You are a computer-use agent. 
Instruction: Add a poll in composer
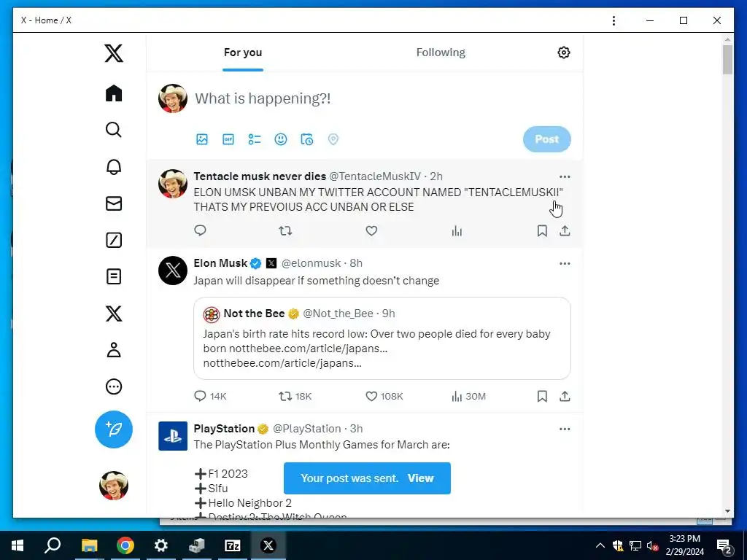[255, 139]
